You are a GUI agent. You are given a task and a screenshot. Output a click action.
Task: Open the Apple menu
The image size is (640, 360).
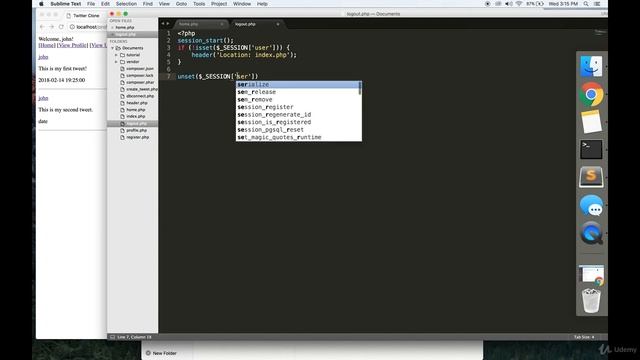41,4
